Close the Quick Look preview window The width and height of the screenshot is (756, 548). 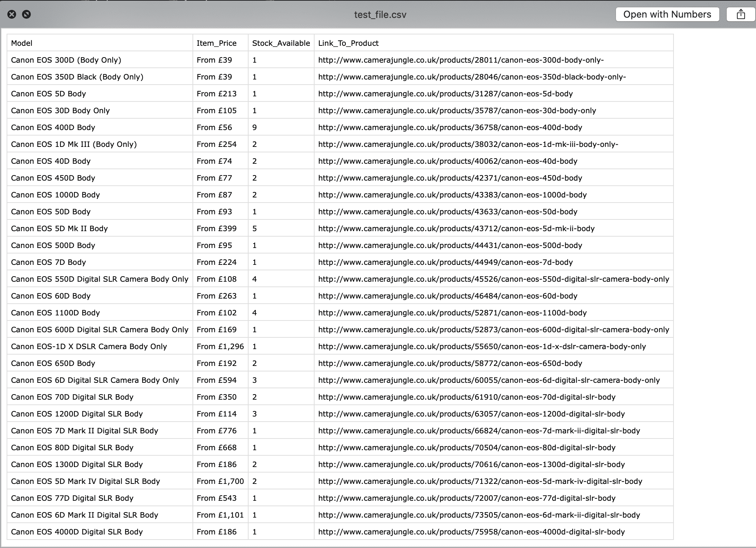tap(12, 14)
